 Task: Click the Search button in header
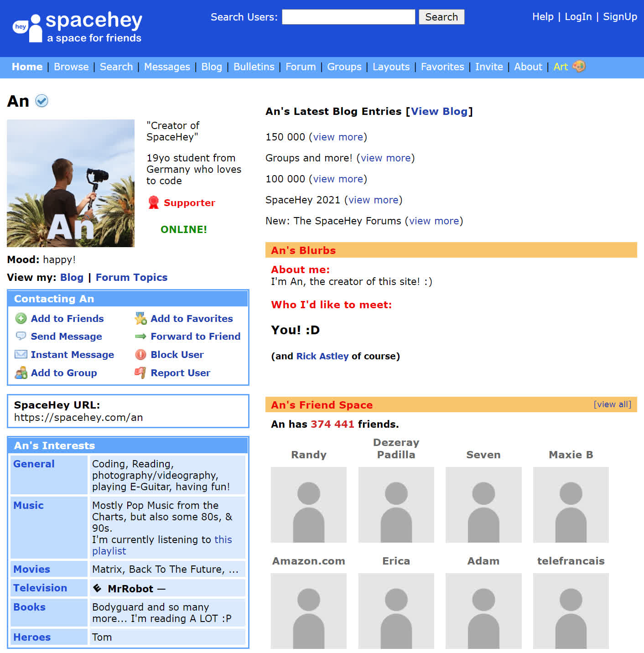[x=441, y=17]
